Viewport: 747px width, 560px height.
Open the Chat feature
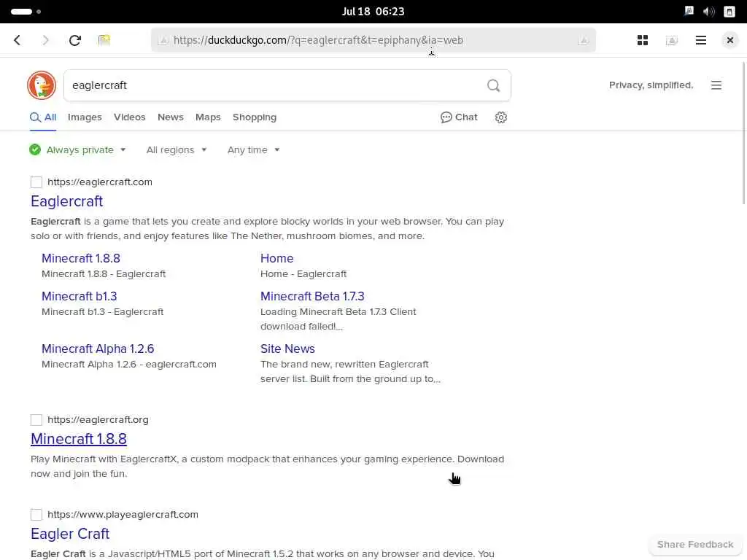coord(459,117)
